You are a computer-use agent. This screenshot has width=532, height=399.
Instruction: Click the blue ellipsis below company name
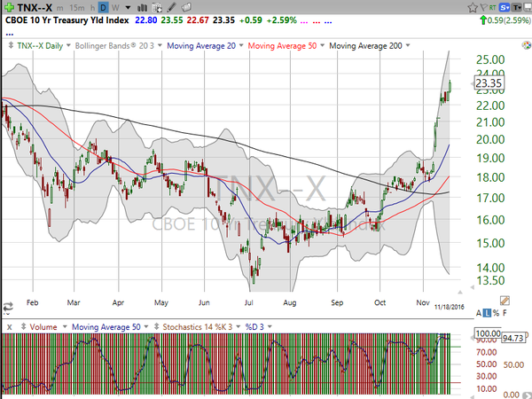[10, 35]
